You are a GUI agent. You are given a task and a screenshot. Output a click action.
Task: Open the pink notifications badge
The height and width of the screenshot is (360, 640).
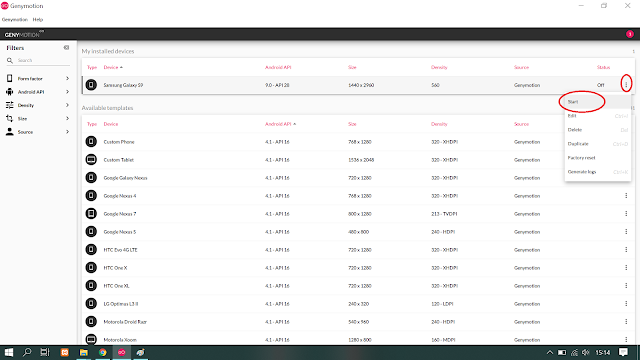630,34
